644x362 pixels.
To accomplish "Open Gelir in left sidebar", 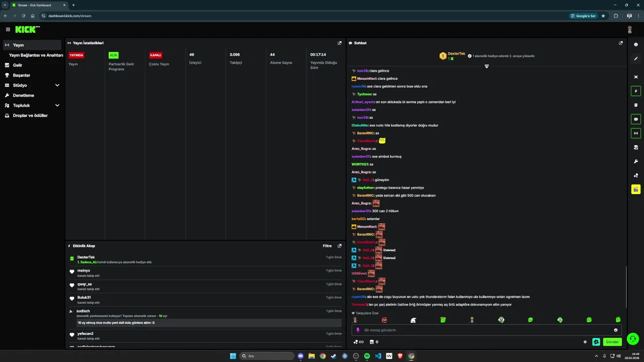I will pyautogui.click(x=18, y=65).
